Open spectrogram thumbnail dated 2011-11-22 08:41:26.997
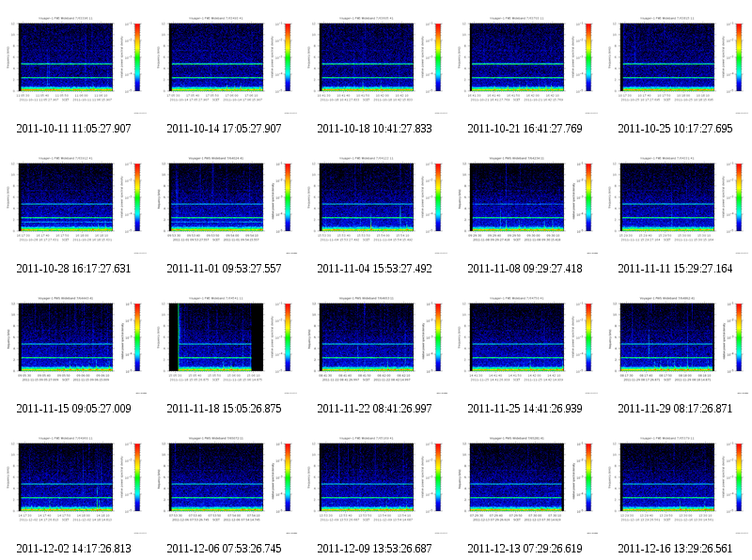The image size is (752, 560). (x=376, y=345)
